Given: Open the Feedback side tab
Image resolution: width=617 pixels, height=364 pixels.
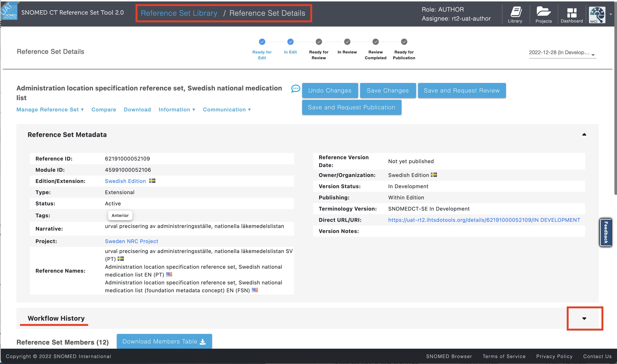Looking at the screenshot, I should tap(605, 232).
